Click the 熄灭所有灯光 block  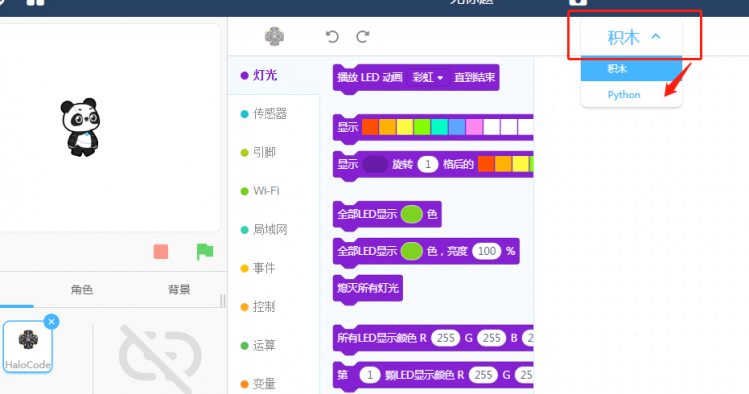coord(368,288)
